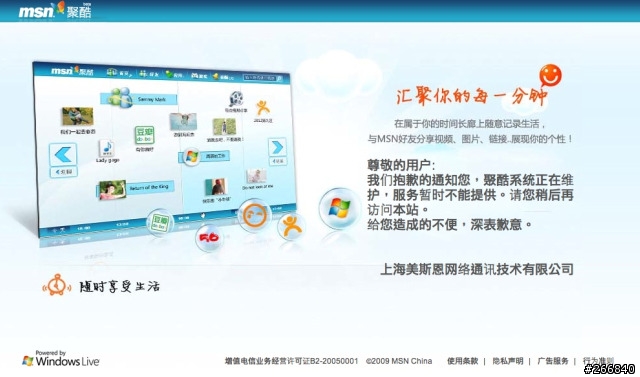Click the 尊敬的用户 greeting text

click(x=401, y=165)
